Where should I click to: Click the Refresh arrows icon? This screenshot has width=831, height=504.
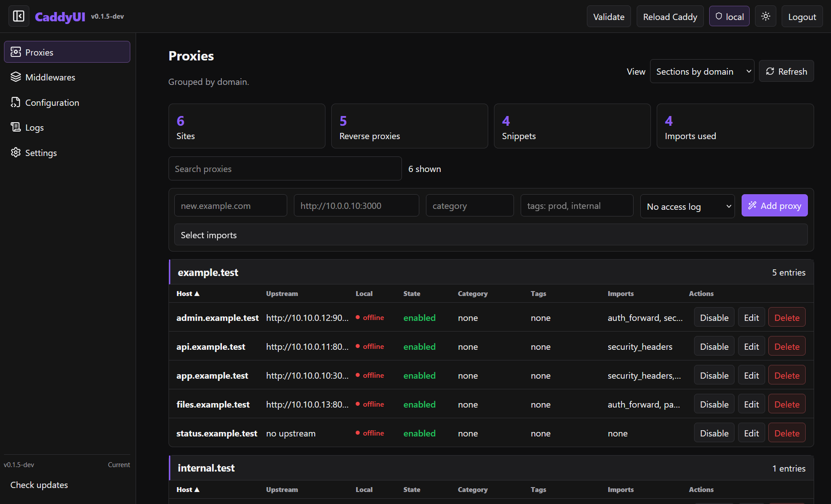pyautogui.click(x=770, y=71)
